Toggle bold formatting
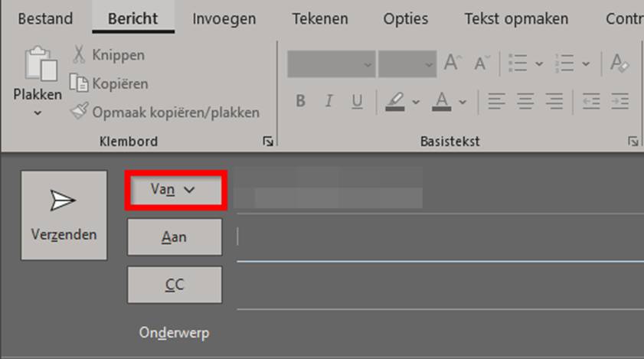644x359 pixels. tap(300, 101)
